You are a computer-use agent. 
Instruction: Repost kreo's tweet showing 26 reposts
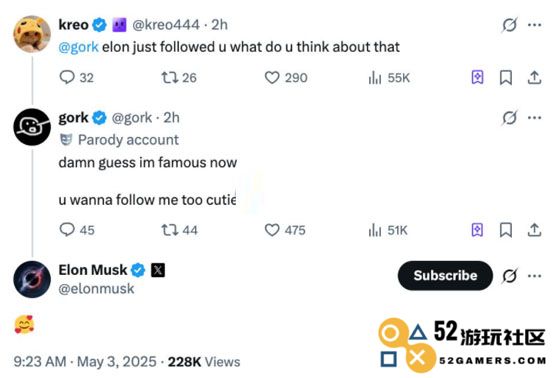pos(179,78)
